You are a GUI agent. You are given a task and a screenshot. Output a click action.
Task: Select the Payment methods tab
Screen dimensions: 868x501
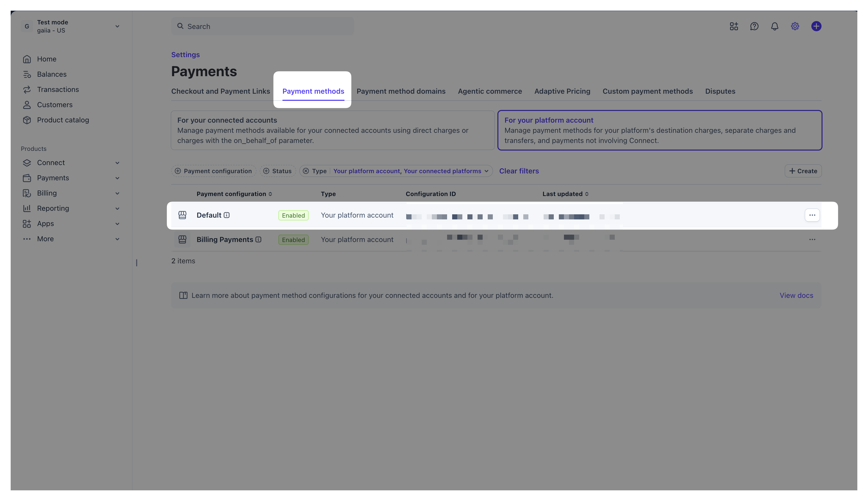313,91
